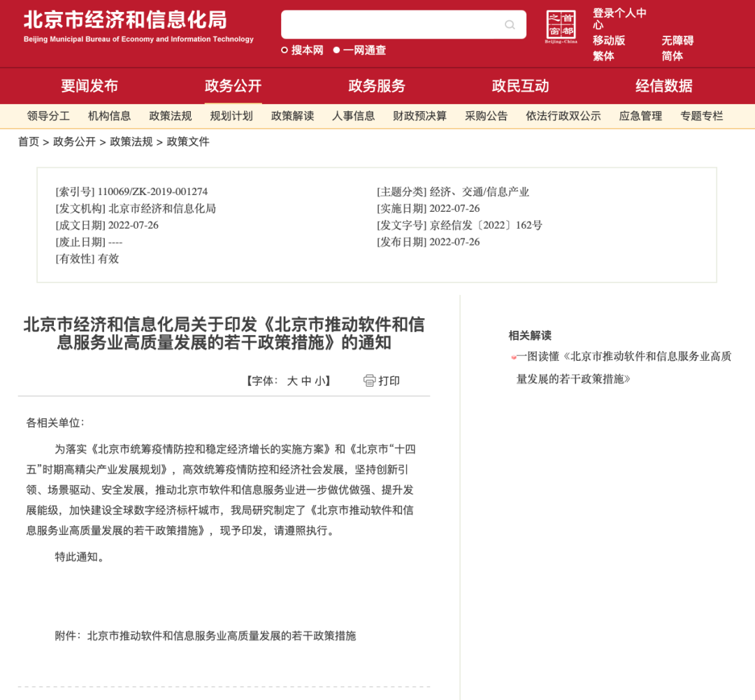This screenshot has height=700, width=755.
Task: Open the 应急管理 submenu item
Action: click(x=640, y=116)
